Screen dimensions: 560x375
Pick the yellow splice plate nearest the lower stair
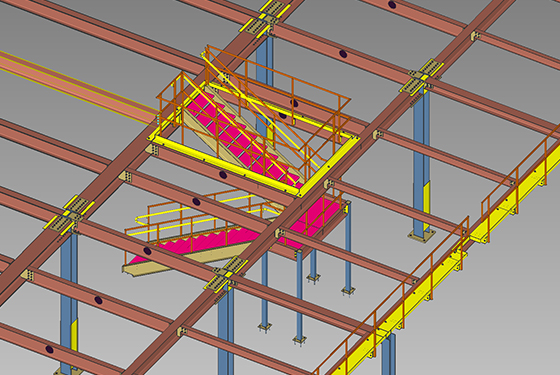[x=226, y=273]
